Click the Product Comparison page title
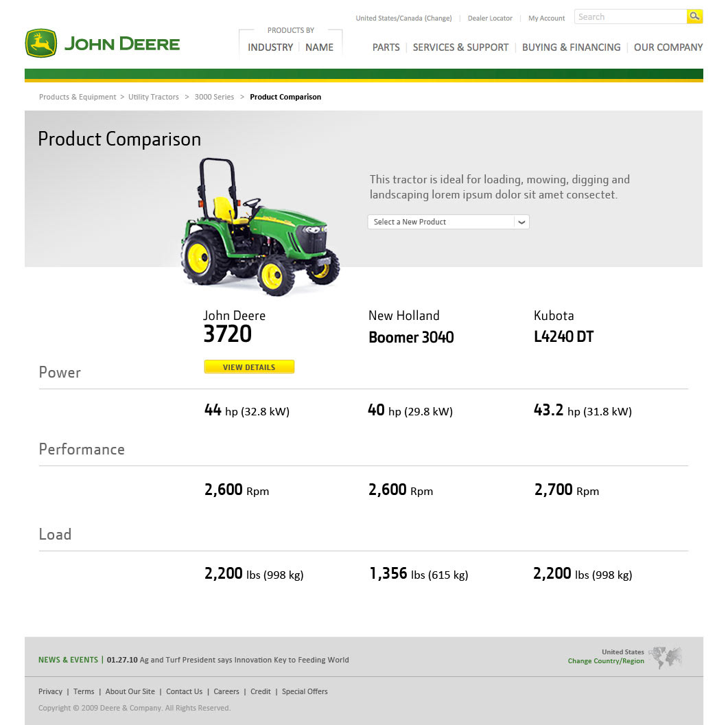 (x=119, y=139)
